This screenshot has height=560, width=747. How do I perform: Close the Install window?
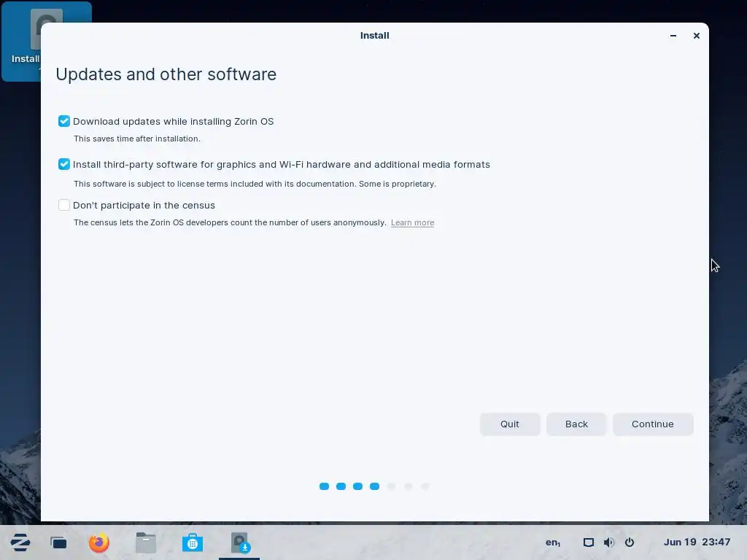click(697, 36)
